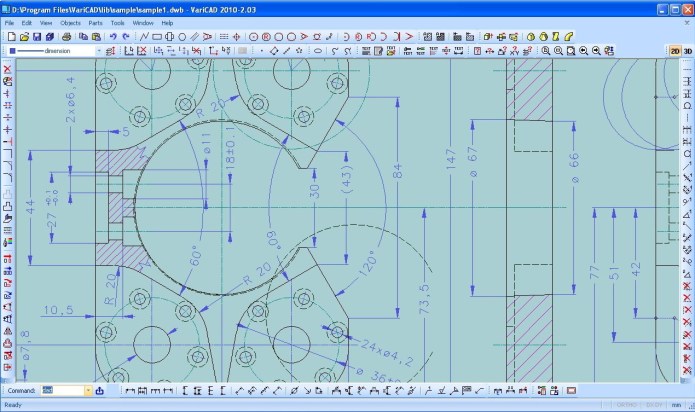This screenshot has height=412, width=695.
Task: Click the command confirm icon next to Command box
Action: tap(99, 391)
